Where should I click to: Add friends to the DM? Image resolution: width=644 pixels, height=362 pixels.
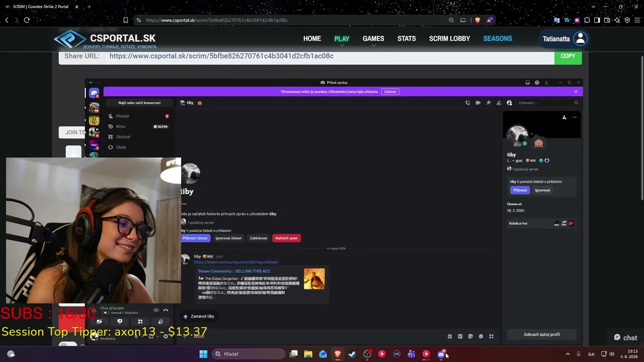point(499,103)
